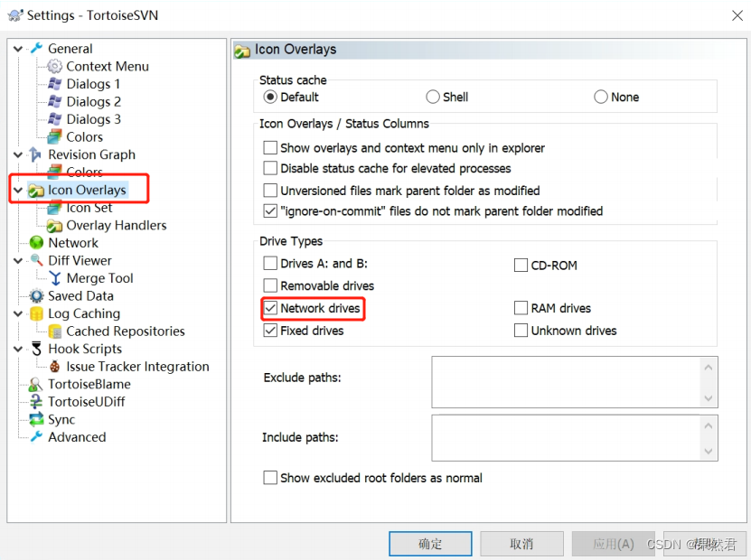Enable the RAM drives checkbox

521,308
